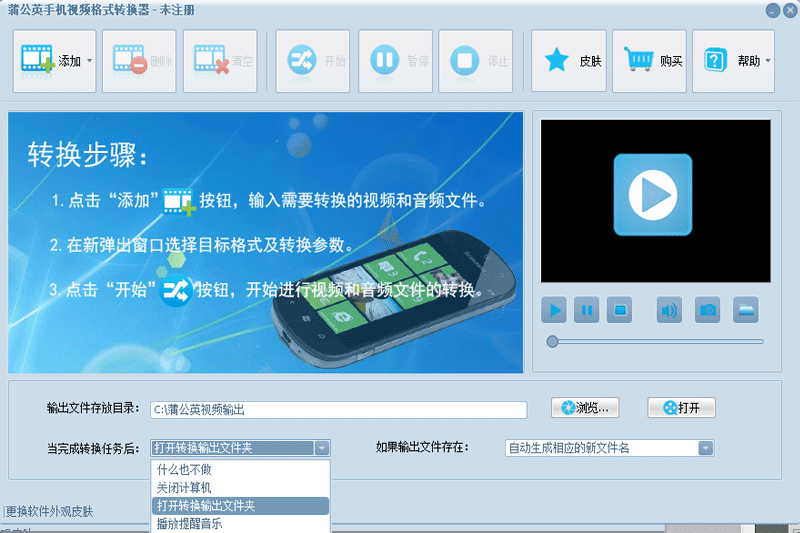Click the 删除 (Delete) toolbar button
Viewport: 800px width, 533px height.
click(139, 61)
